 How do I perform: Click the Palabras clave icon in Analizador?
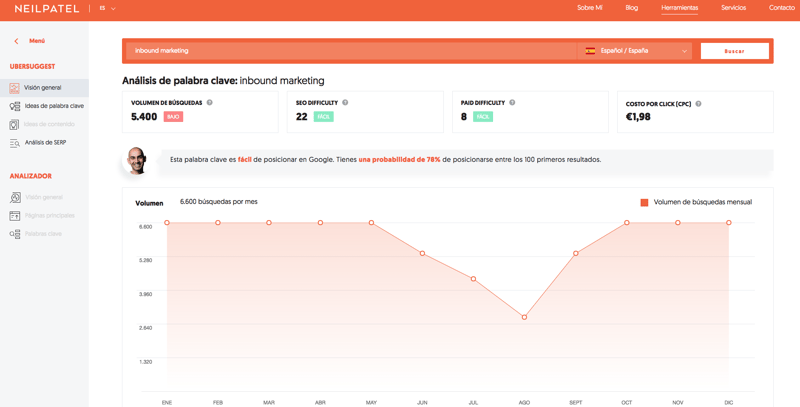15,234
